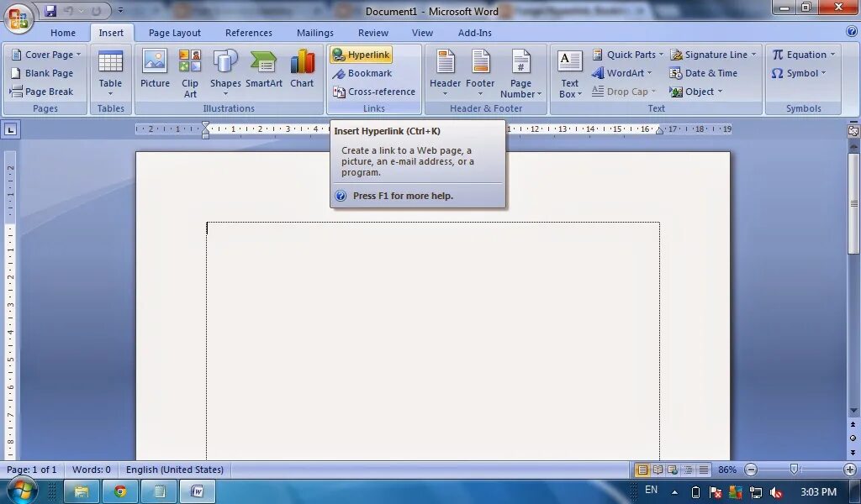Click page count 'Page: 1 of 1'
The width and height of the screenshot is (861, 504).
(x=31, y=470)
